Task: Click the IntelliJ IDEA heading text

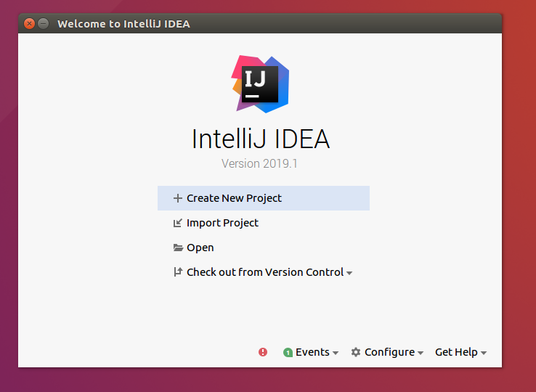Action: pos(261,139)
